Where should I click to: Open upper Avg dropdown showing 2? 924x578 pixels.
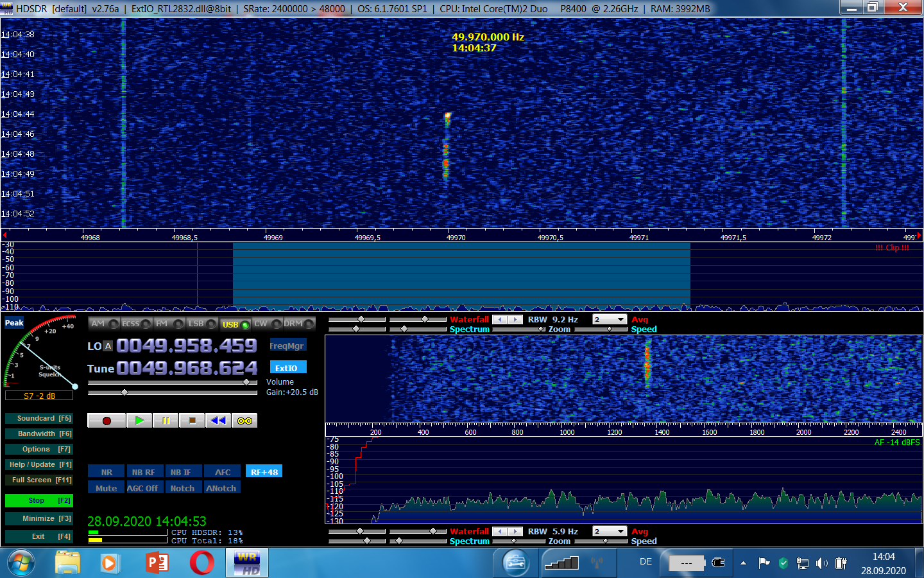(x=610, y=319)
